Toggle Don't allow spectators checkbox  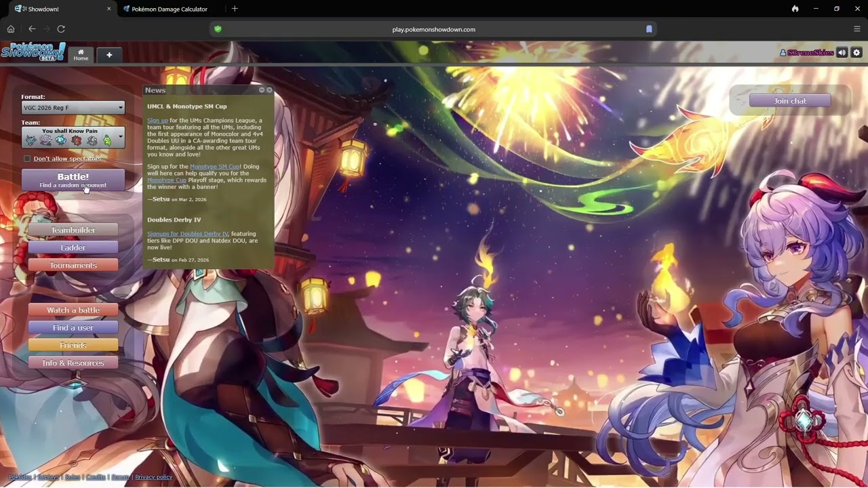coord(27,159)
